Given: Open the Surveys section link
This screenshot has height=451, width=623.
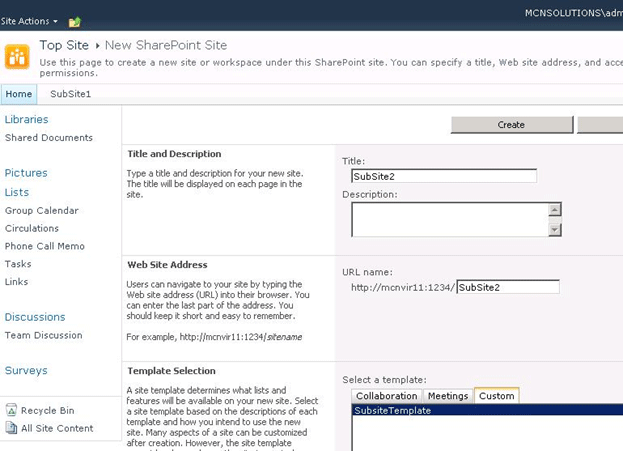Looking at the screenshot, I should pyautogui.click(x=26, y=371).
